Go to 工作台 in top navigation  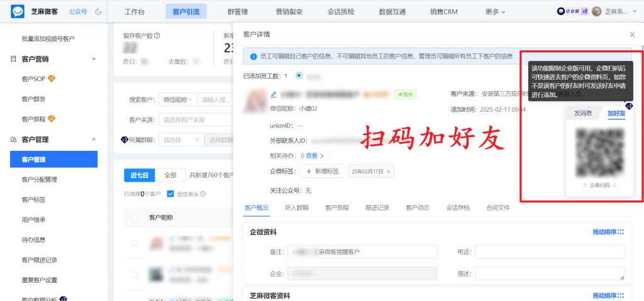pos(135,12)
